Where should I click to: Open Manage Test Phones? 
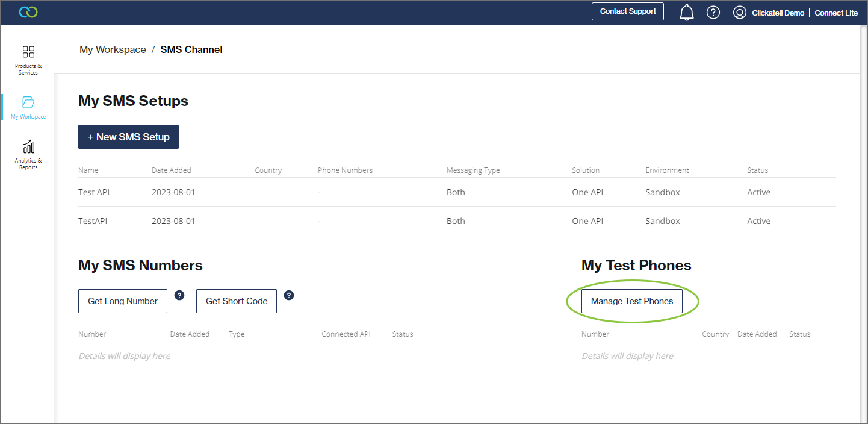point(632,301)
